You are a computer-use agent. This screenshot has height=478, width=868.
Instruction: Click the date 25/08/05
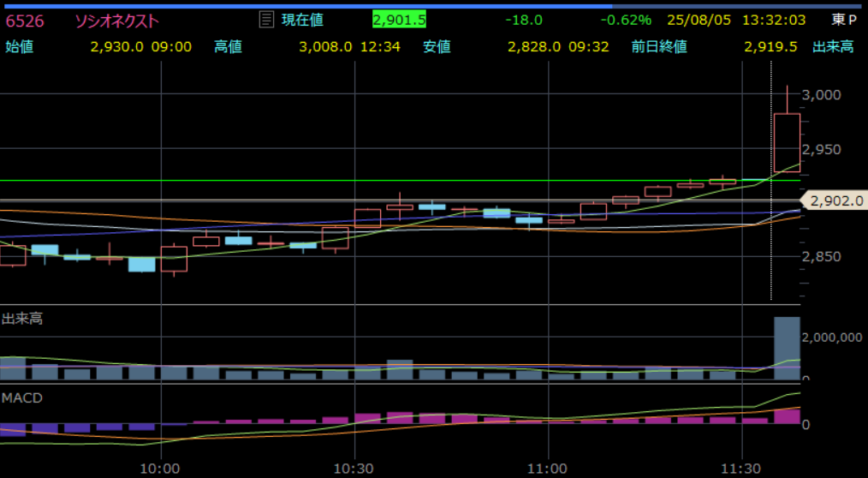click(x=699, y=21)
